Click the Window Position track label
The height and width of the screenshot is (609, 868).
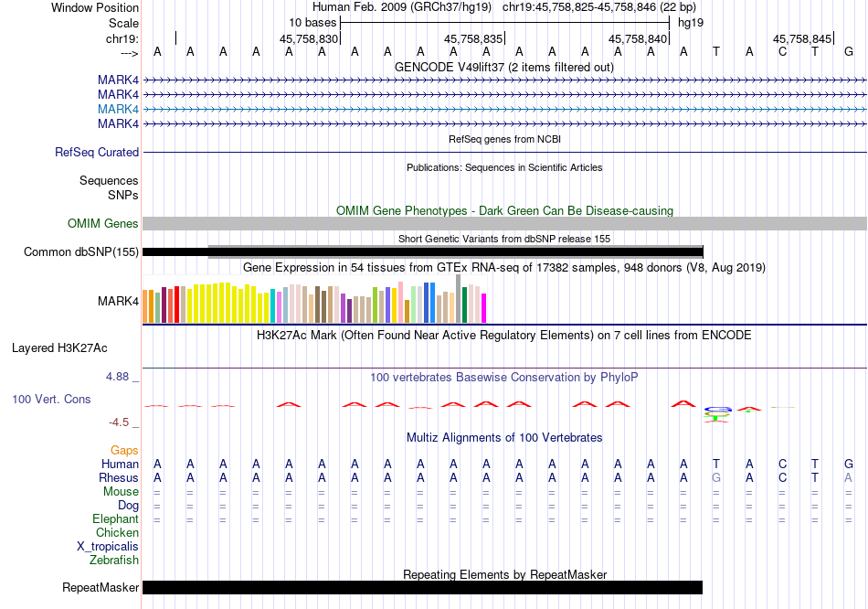point(95,7)
